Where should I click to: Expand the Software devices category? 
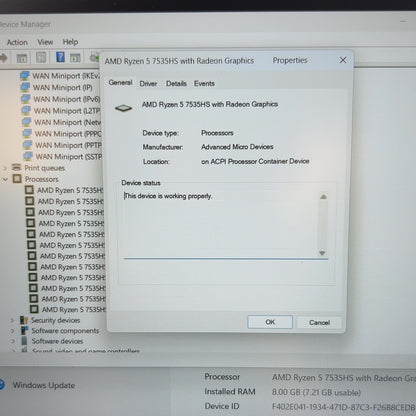(x=13, y=341)
